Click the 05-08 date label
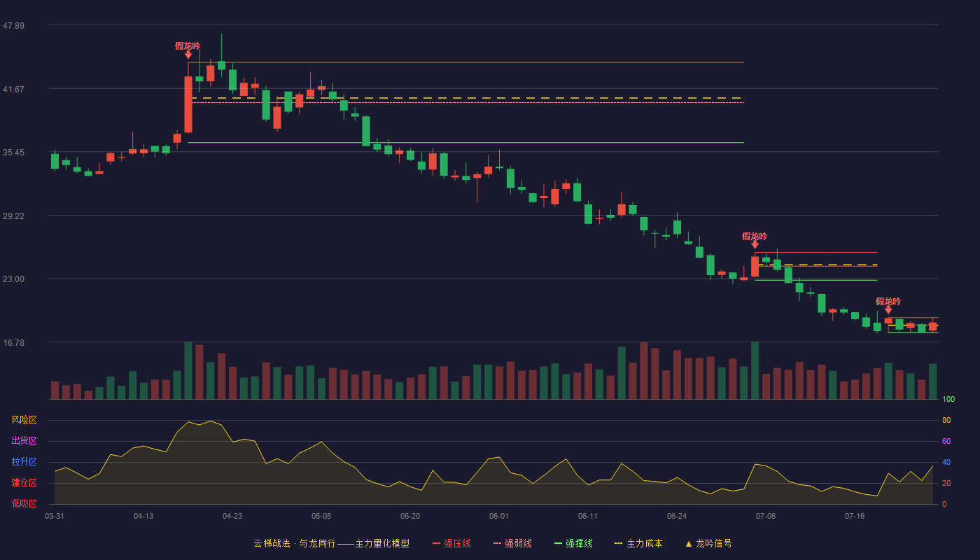 click(321, 516)
